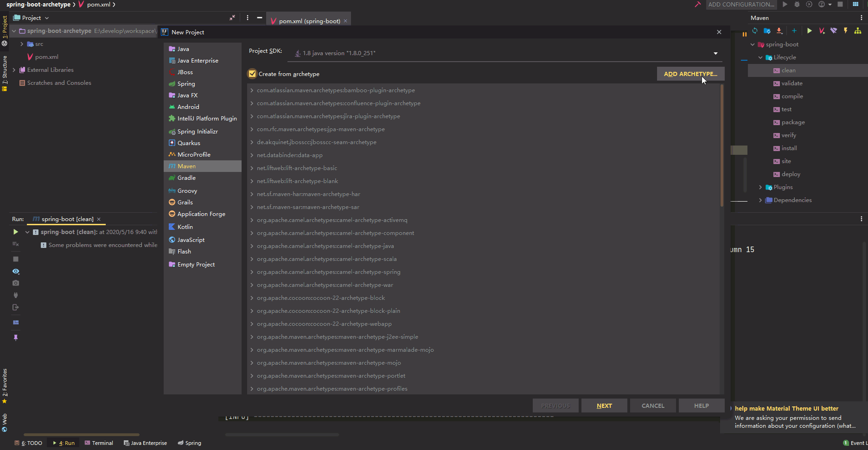The image size is (868, 450).
Task: Collapse the Lifecycle node in Maven panel
Action: pos(760,57)
